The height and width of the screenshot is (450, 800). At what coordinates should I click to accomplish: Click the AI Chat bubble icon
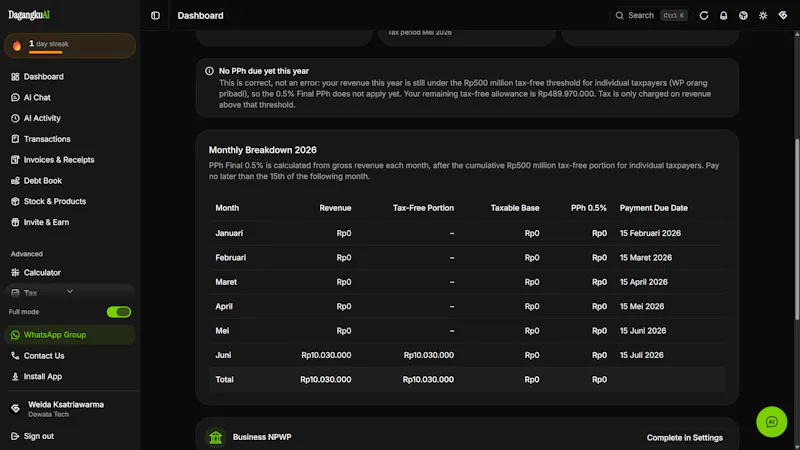coord(15,97)
